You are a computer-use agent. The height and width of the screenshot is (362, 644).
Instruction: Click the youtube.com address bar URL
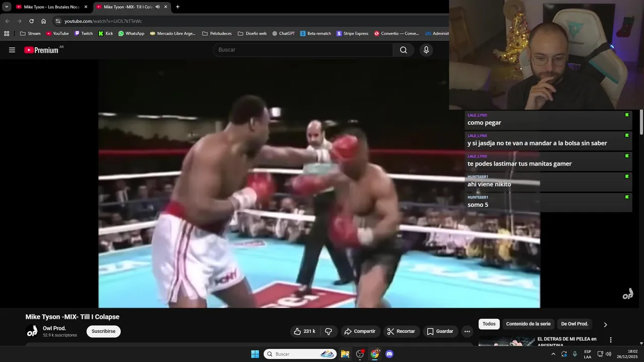(x=103, y=21)
